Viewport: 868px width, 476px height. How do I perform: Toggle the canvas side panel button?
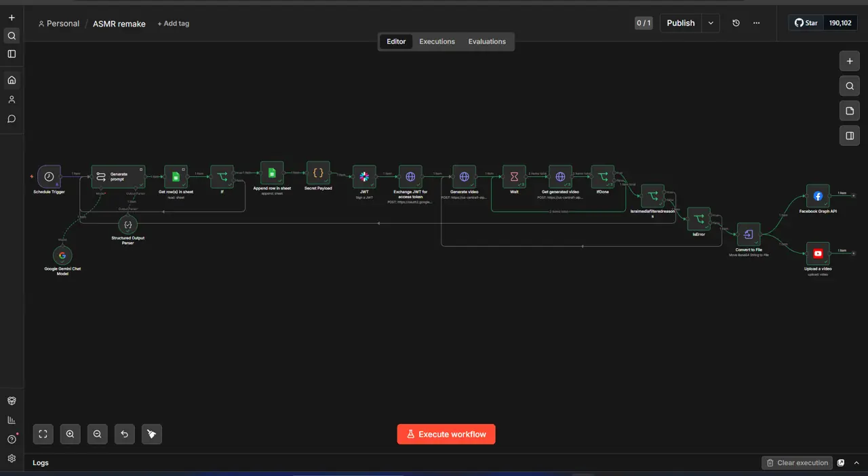click(x=850, y=136)
